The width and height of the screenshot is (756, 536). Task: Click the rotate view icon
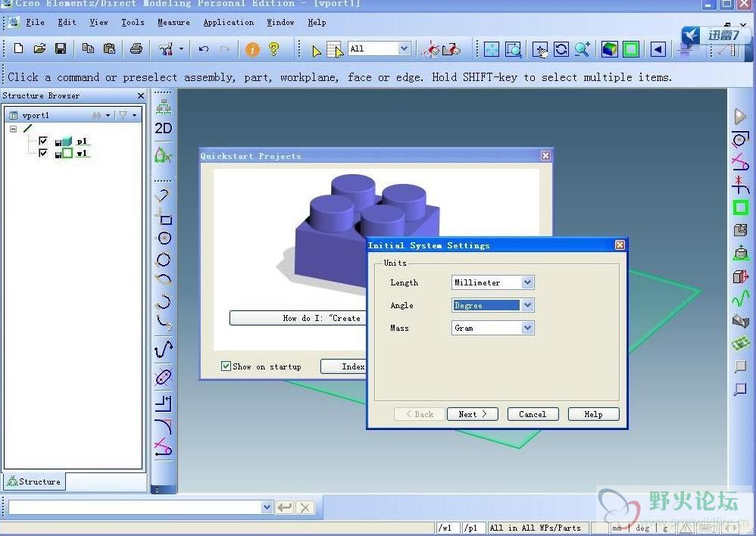(x=561, y=49)
